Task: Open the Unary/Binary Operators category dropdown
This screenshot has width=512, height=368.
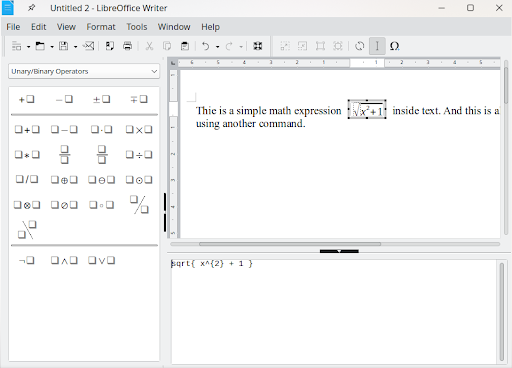Action: [x=84, y=71]
